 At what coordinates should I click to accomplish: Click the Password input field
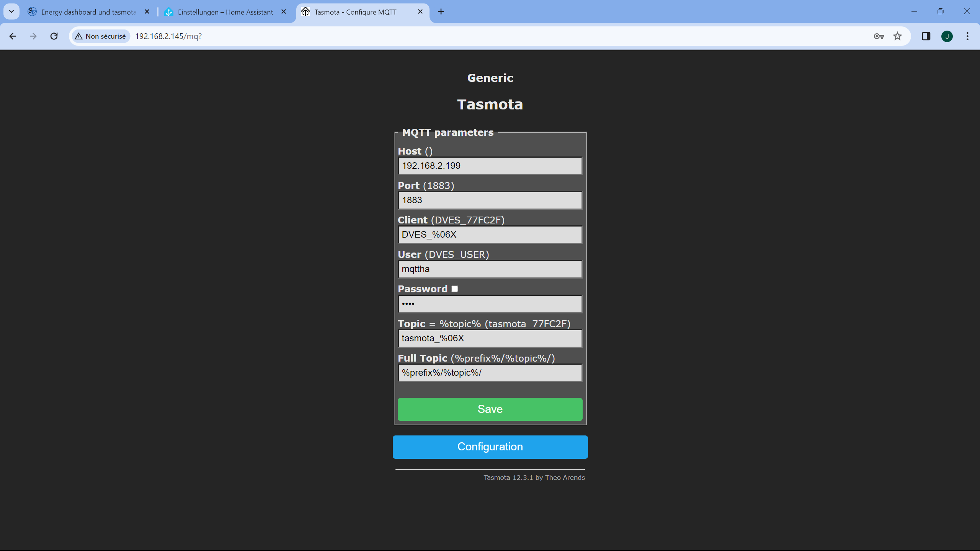tap(490, 304)
